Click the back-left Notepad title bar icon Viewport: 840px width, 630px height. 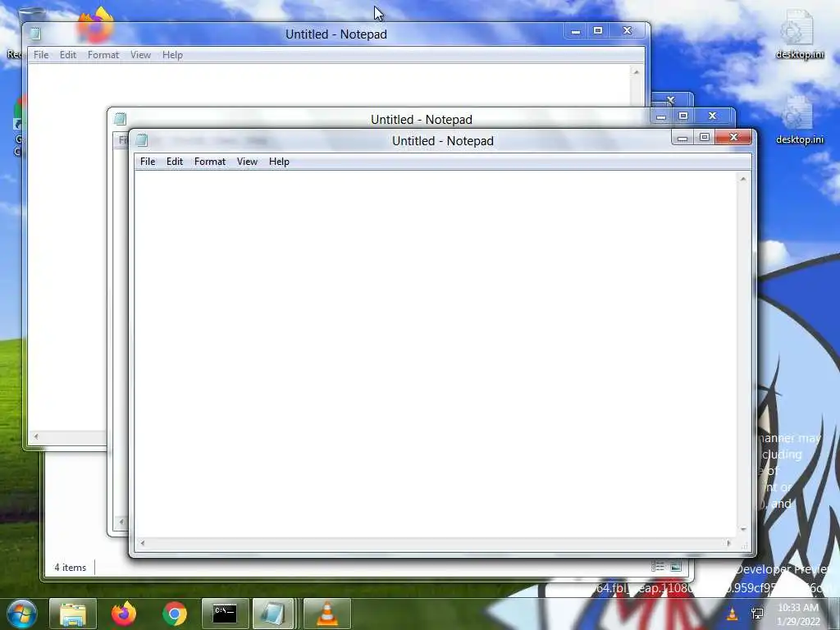35,34
